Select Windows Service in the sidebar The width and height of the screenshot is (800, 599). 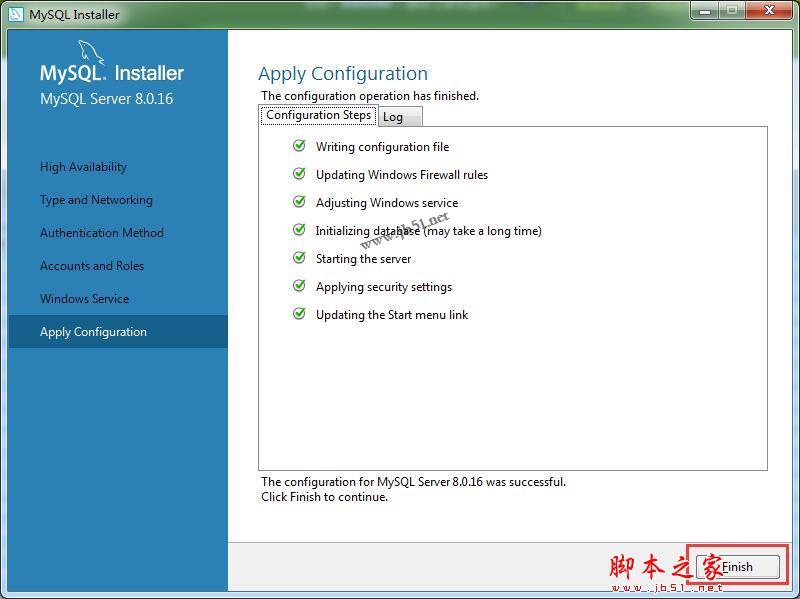tap(87, 298)
